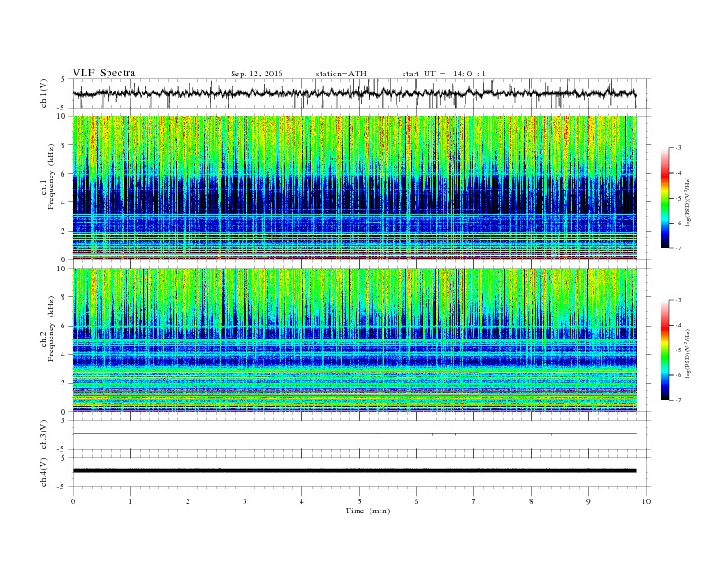The image size is (728, 563).
Task: Click the "4" tick label on Time axis
Action: (x=301, y=501)
